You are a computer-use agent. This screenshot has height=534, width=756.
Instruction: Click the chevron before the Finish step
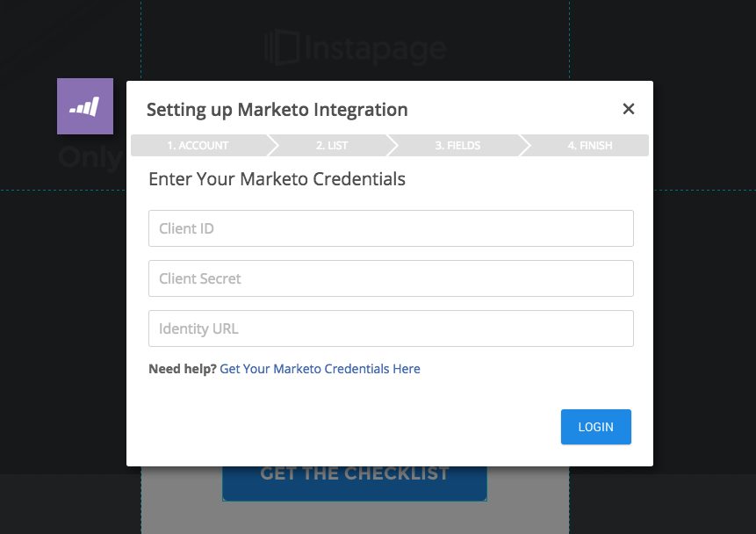[524, 145]
